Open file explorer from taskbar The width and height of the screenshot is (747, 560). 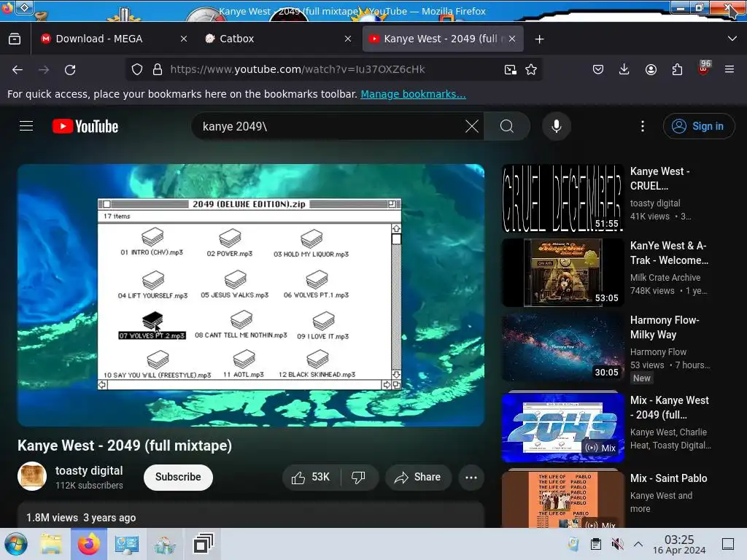51,544
